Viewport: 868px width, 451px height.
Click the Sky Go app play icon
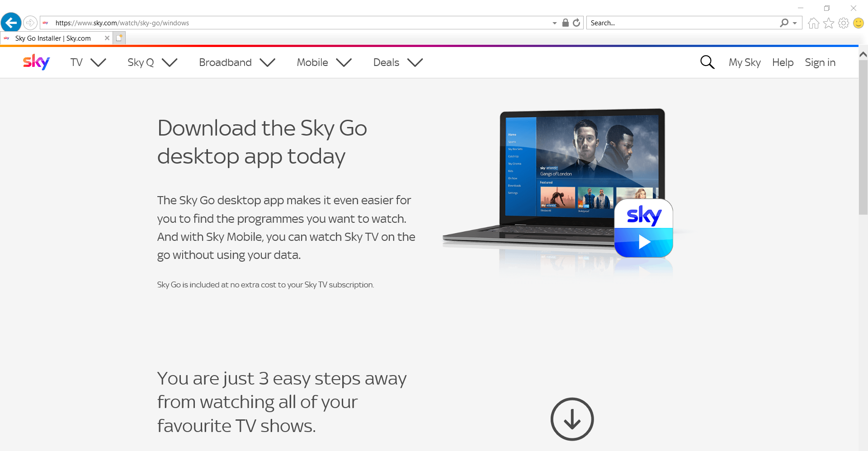(x=643, y=228)
